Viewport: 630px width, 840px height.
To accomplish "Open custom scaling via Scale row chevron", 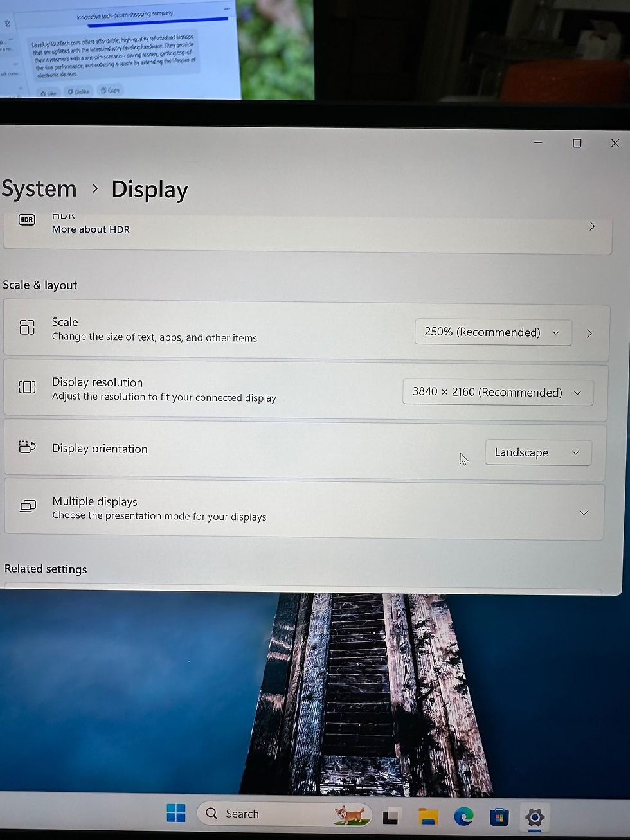I will pos(589,334).
